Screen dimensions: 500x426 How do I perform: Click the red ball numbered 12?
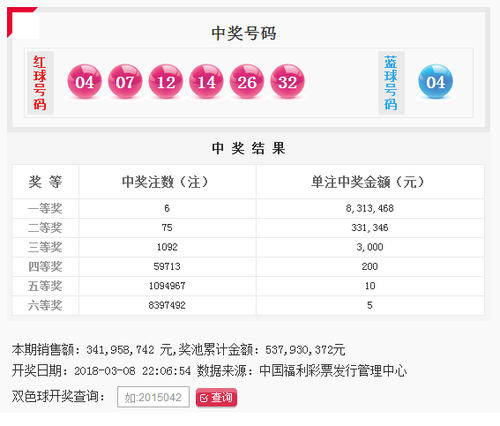coord(166,82)
